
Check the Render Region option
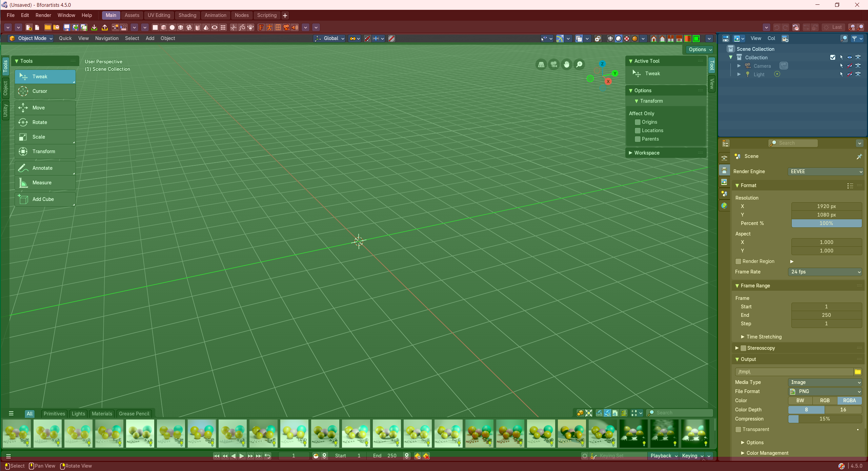point(738,261)
